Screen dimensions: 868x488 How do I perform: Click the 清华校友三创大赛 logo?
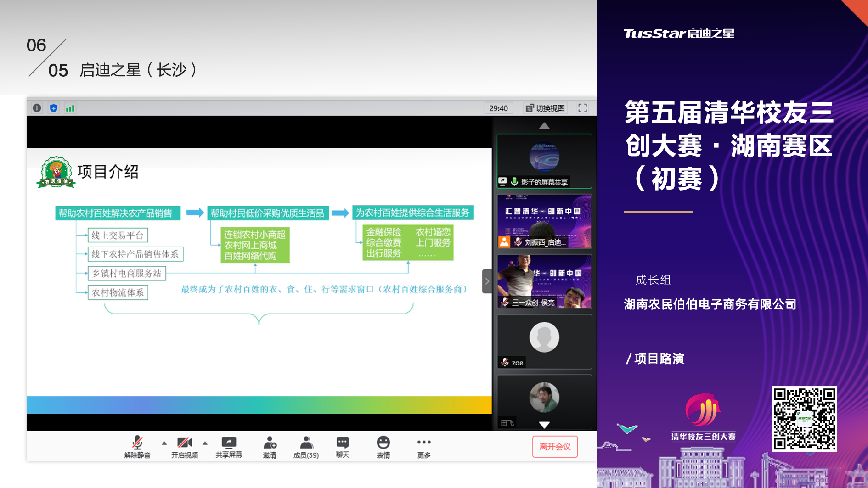[703, 417]
